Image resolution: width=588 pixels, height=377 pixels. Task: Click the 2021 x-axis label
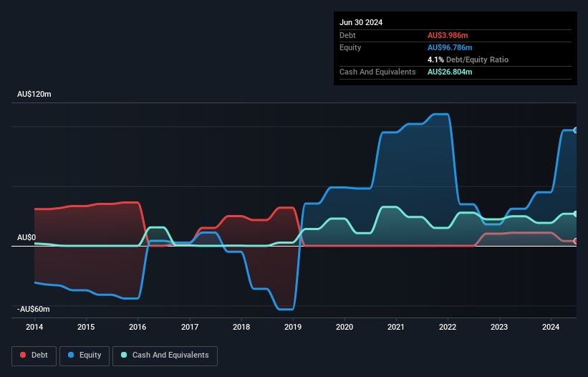pos(396,327)
